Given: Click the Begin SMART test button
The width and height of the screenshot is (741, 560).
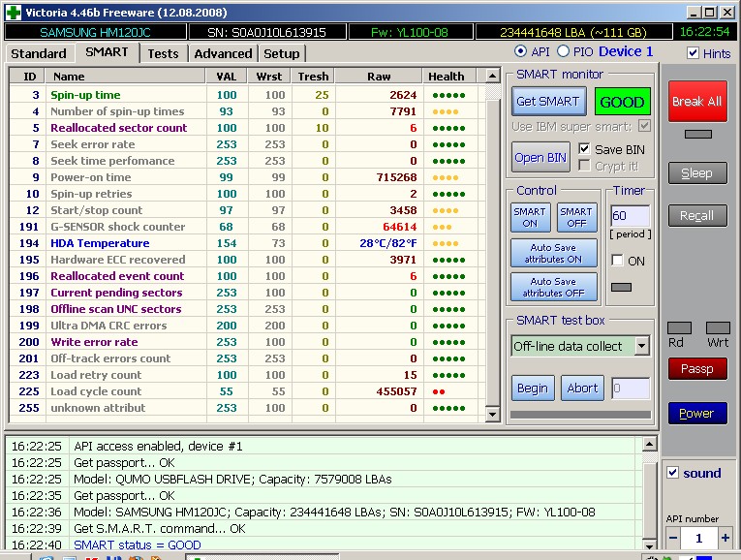Looking at the screenshot, I should [533, 389].
